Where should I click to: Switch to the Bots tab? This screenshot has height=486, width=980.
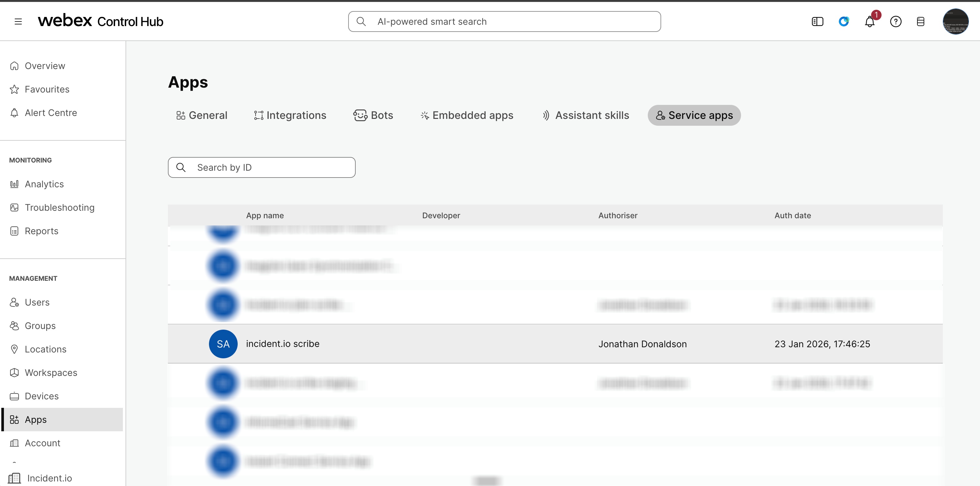[x=373, y=115]
